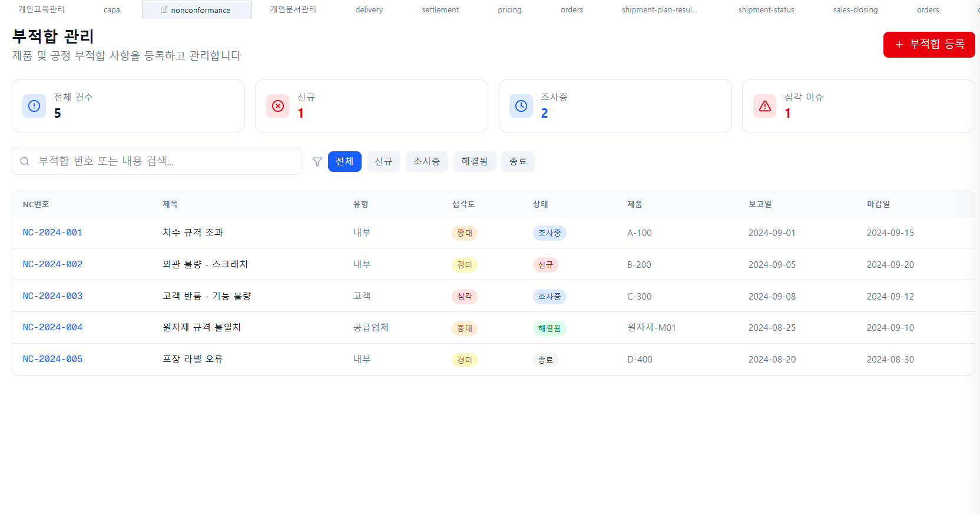
Task: Filter list by 신규 status
Action: 383,161
